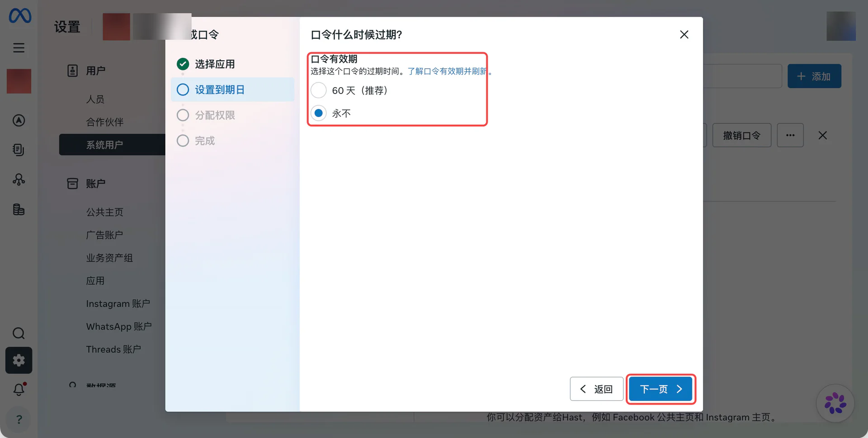Open the three-dots more options button

790,135
